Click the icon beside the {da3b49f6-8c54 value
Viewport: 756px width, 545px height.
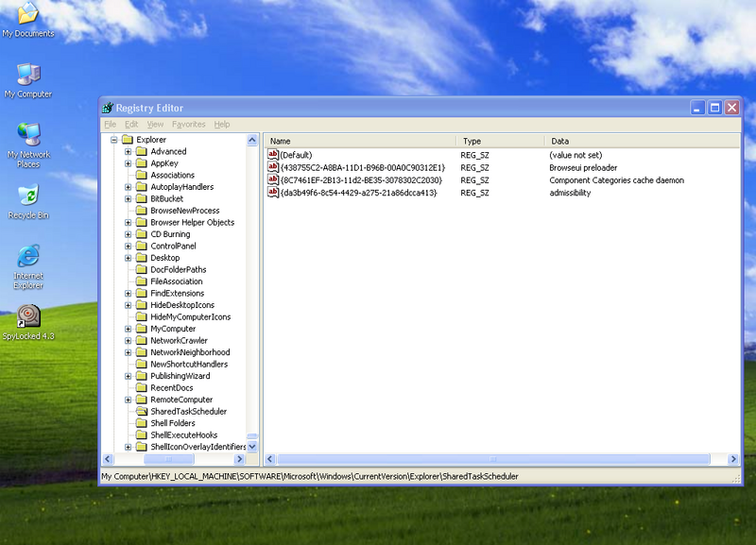coord(273,193)
